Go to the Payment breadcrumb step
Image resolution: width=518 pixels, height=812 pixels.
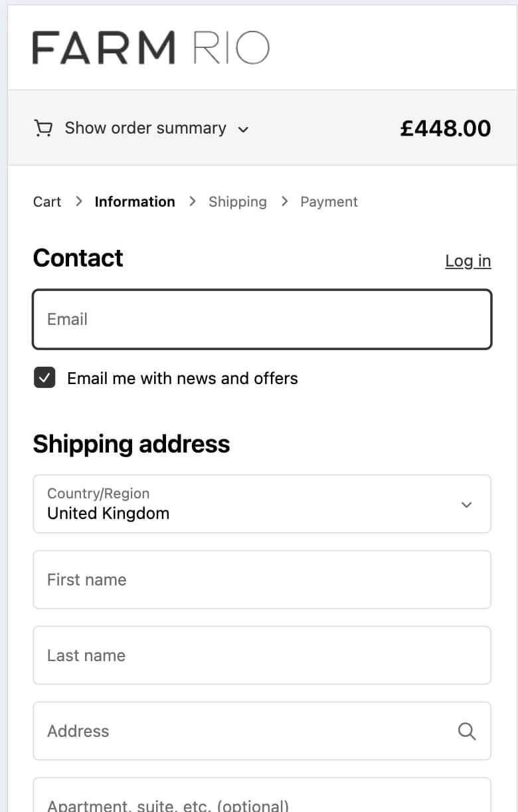coord(329,201)
